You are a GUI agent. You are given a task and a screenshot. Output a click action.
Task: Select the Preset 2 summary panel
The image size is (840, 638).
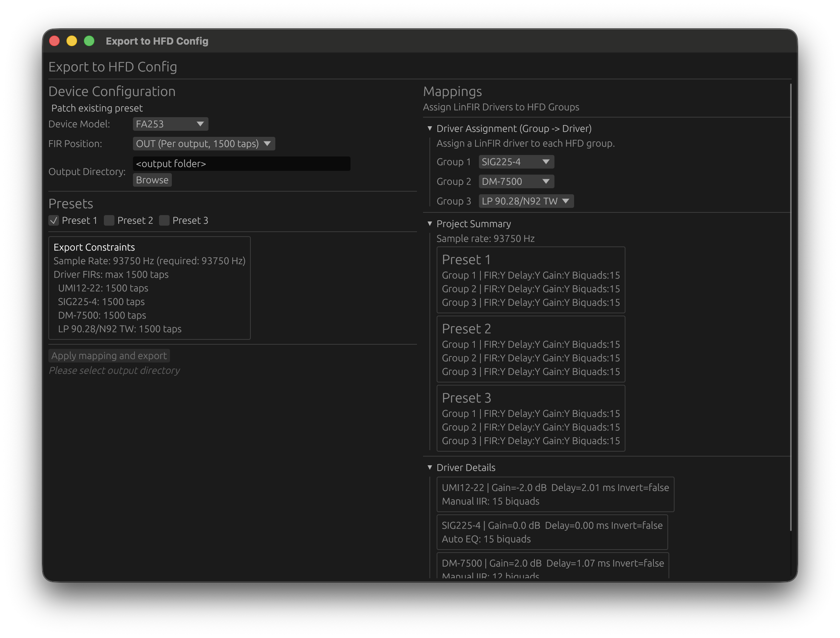[531, 349]
